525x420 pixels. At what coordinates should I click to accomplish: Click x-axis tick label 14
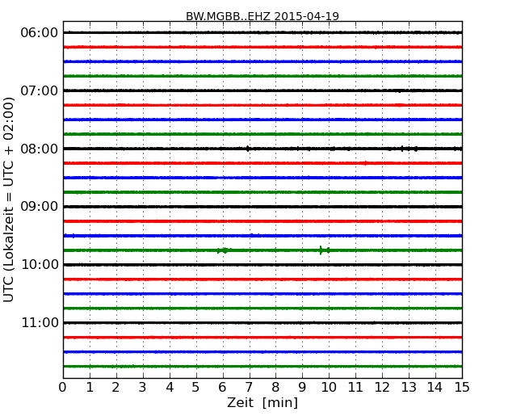[x=435, y=388]
